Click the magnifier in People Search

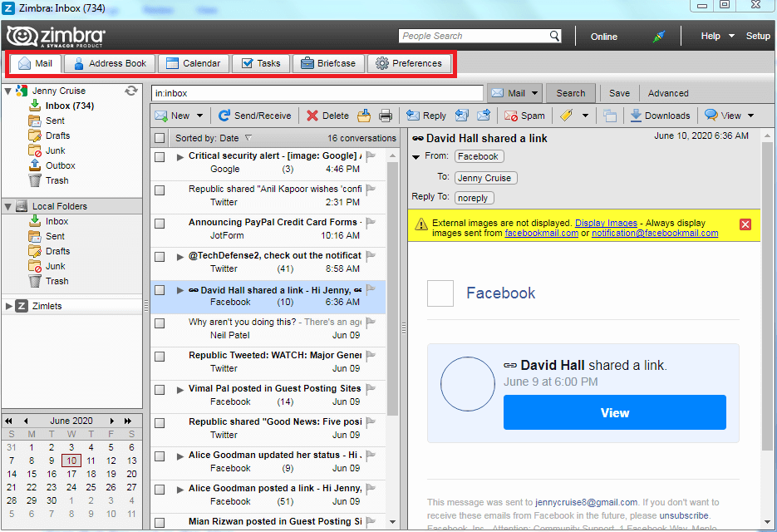554,36
